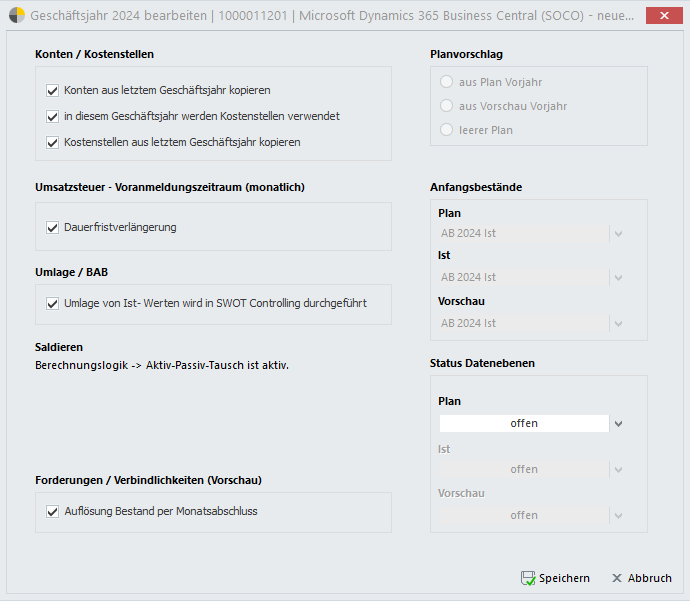Click the Abbruch X icon
This screenshot has width=690, height=603.
[617, 578]
